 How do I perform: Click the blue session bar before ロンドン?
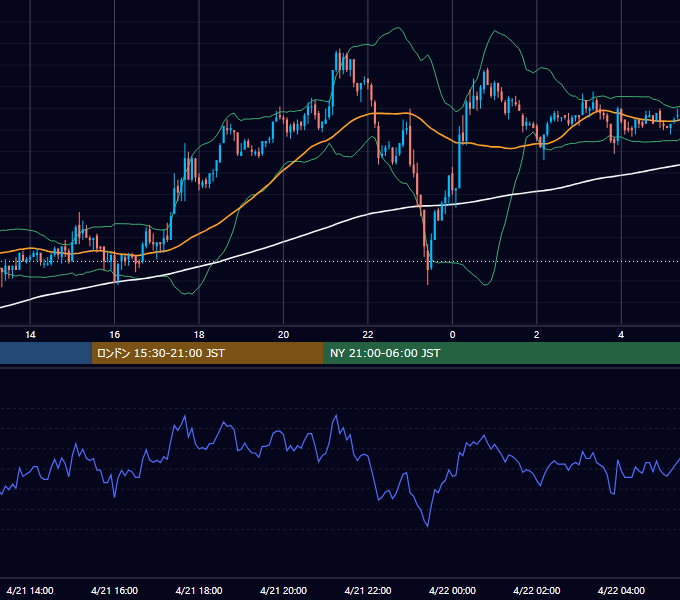click(46, 353)
